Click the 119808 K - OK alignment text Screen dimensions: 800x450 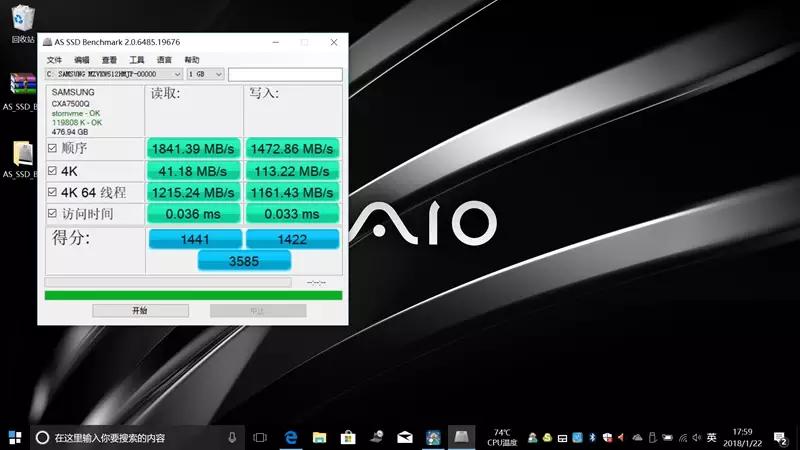[77, 122]
